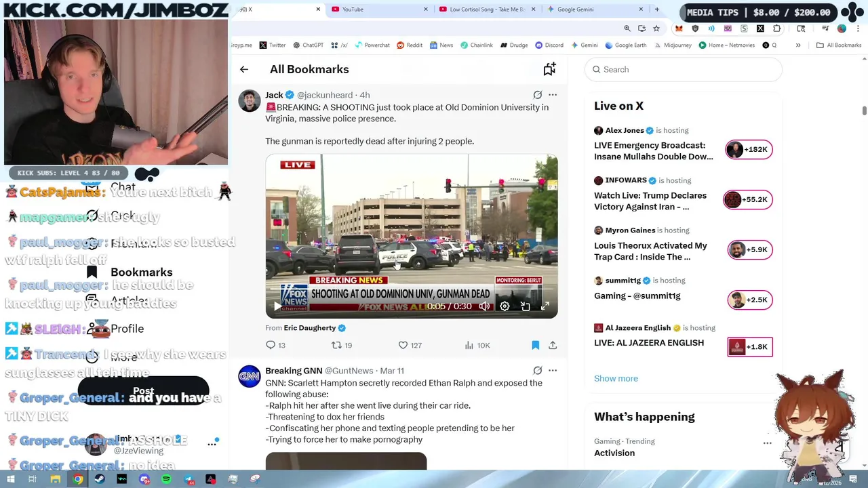868x488 pixels.
Task: Repost Jack's post showing 19 reposts
Action: pyautogui.click(x=341, y=345)
